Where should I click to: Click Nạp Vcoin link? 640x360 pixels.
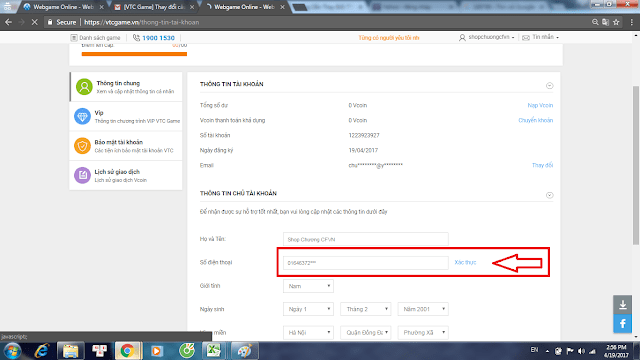tap(540, 105)
